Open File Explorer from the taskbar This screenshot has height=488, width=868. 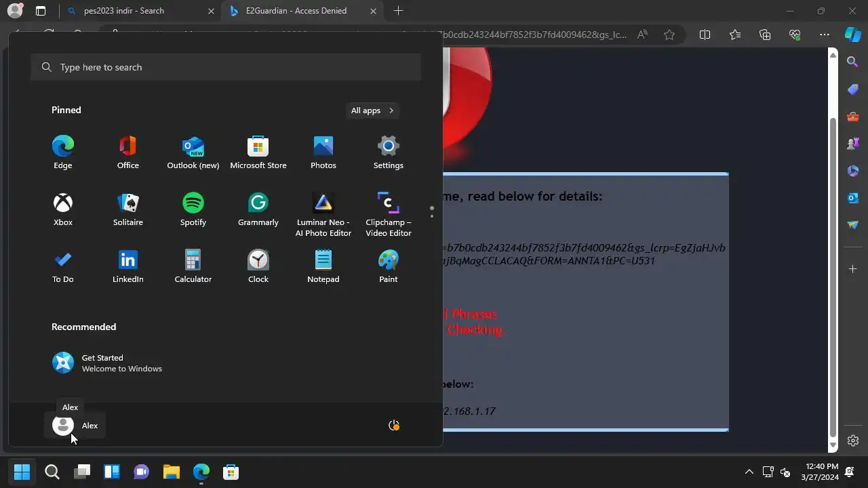pyautogui.click(x=172, y=472)
